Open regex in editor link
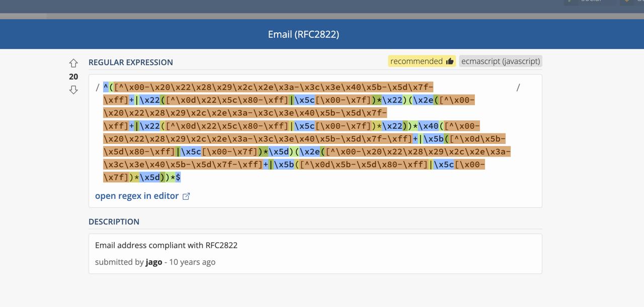The image size is (644, 307). click(137, 196)
